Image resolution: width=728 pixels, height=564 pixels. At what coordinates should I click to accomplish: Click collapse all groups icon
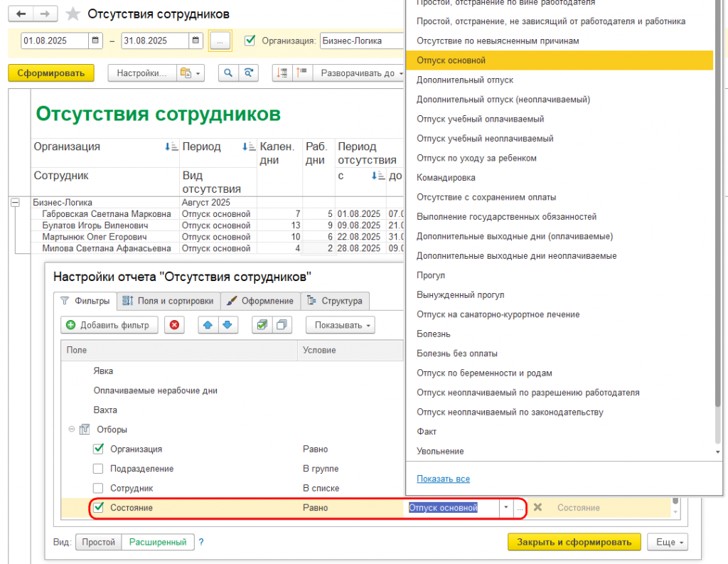click(282, 73)
